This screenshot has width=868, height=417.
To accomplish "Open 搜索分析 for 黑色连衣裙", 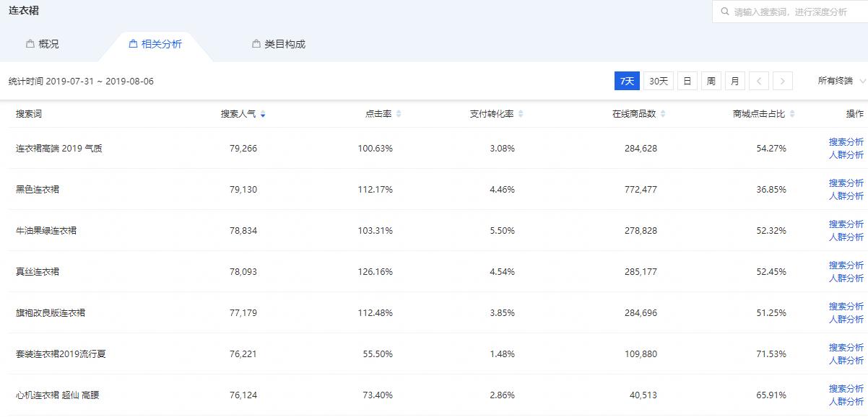I will click(x=846, y=183).
